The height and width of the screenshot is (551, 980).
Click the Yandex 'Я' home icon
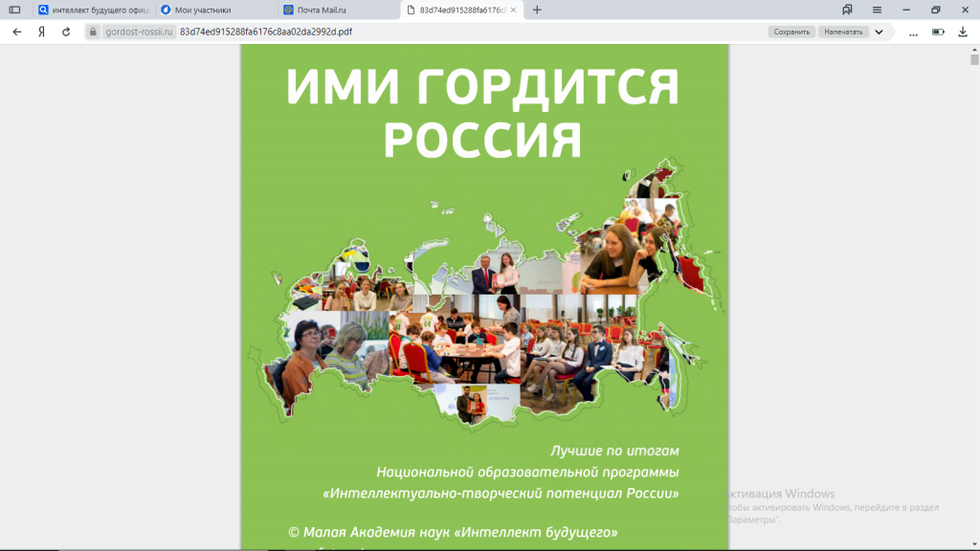tap(41, 32)
